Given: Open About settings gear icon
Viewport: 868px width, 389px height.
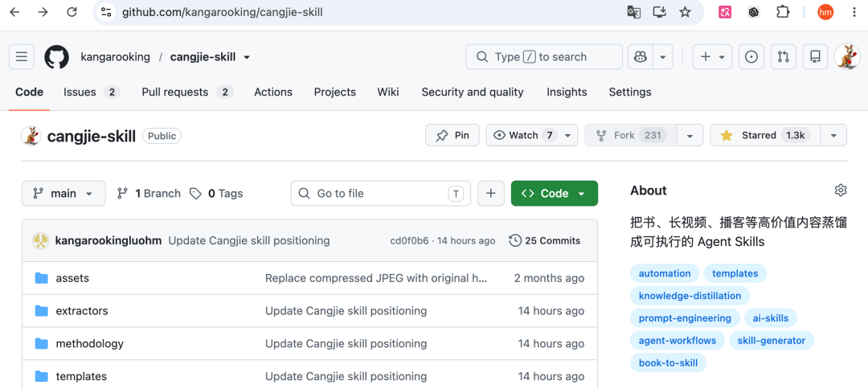Looking at the screenshot, I should [x=841, y=190].
